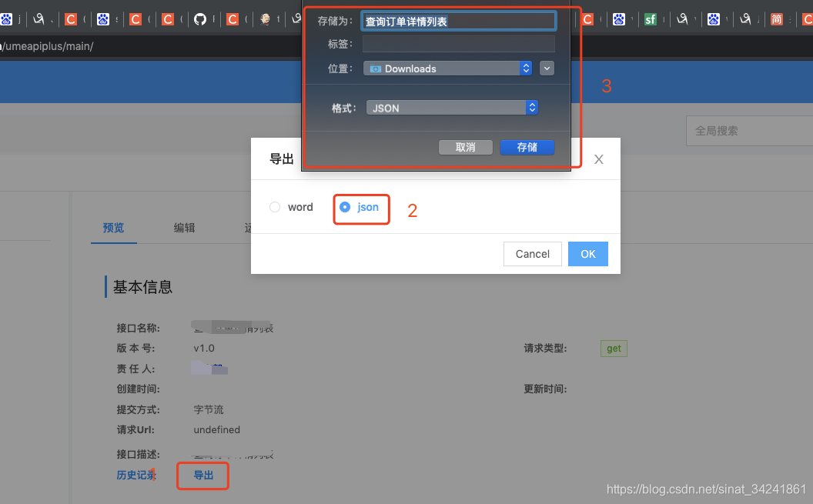
Task: Expand the save dialog disclosure chevron
Action: (x=547, y=68)
